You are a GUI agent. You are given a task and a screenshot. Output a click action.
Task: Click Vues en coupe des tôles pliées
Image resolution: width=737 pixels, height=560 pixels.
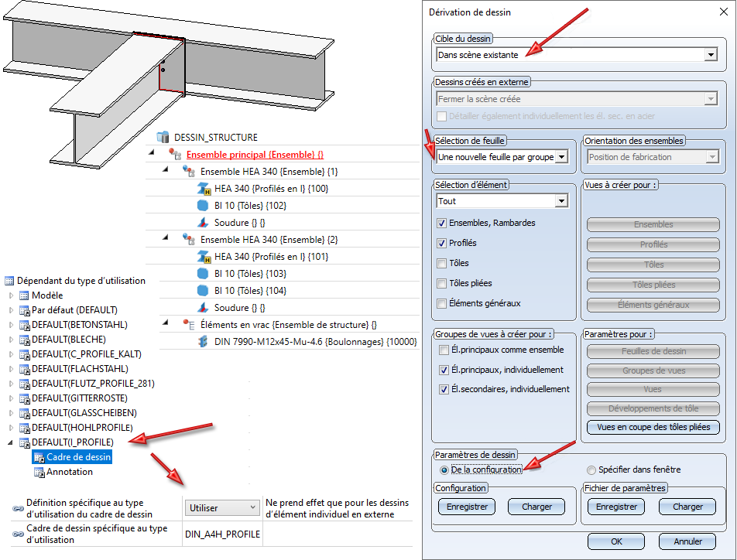653,427
